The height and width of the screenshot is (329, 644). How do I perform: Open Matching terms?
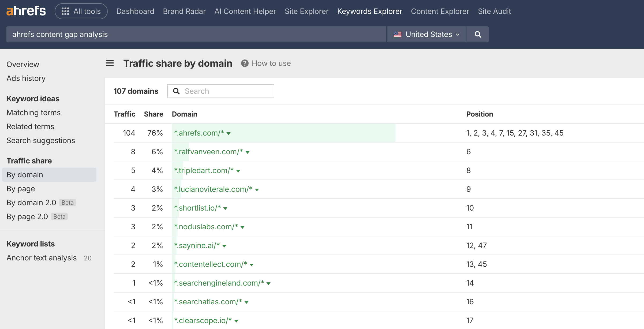coord(33,113)
